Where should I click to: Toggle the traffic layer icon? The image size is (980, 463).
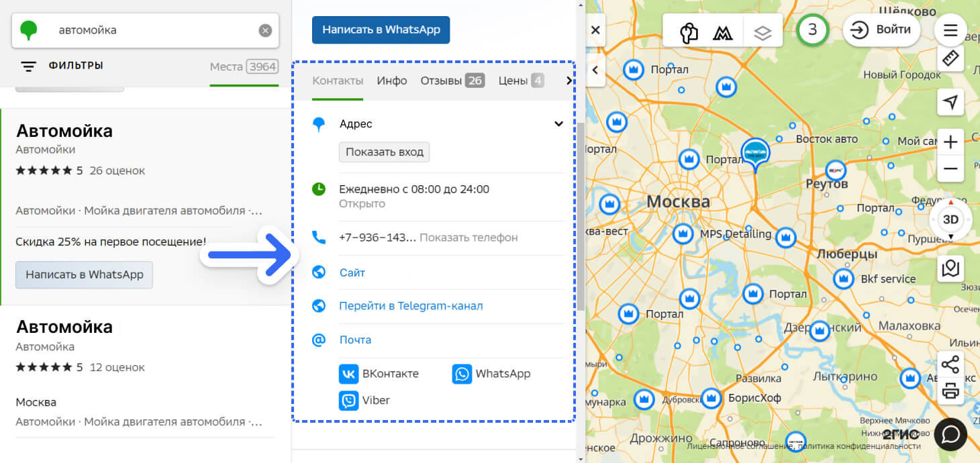click(x=689, y=32)
